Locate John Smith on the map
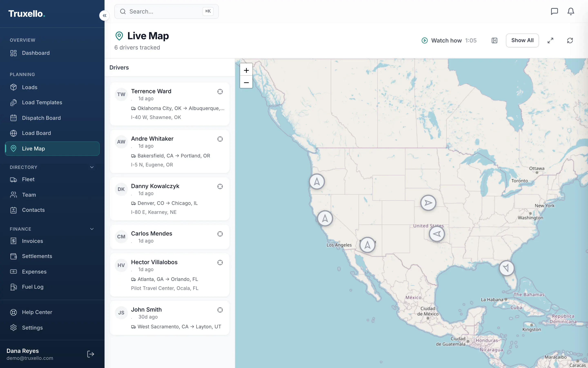The image size is (588, 368). tap(220, 310)
